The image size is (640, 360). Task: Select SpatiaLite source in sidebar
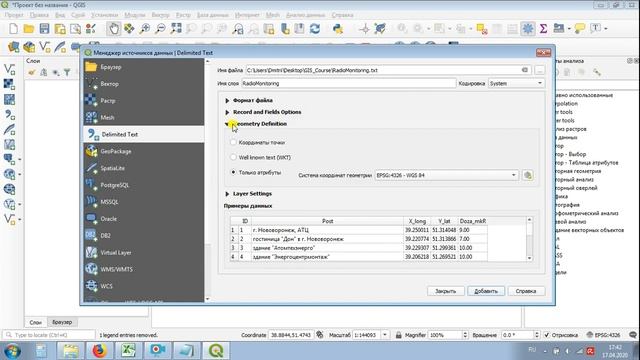[x=144, y=168]
